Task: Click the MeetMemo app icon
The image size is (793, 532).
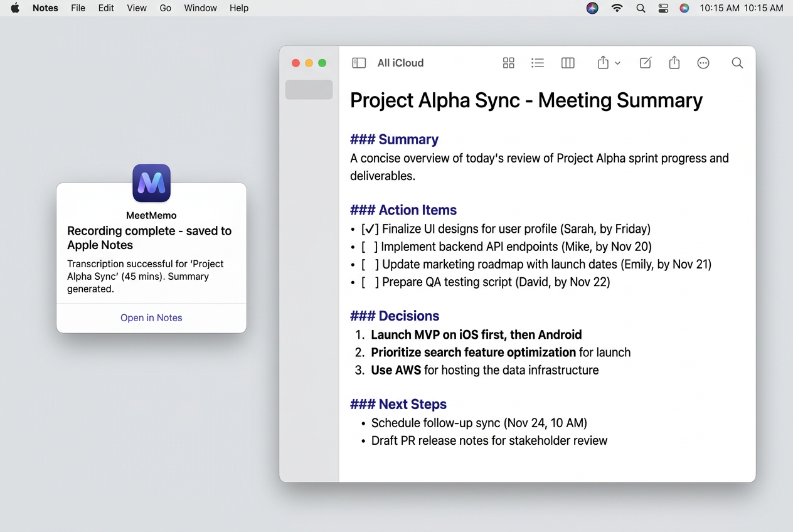Action: click(x=151, y=183)
